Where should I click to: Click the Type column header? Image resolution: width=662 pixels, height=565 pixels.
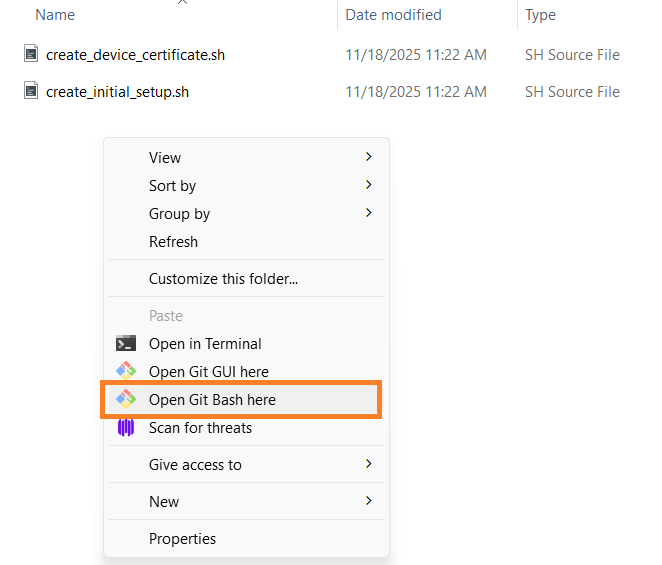(x=540, y=15)
